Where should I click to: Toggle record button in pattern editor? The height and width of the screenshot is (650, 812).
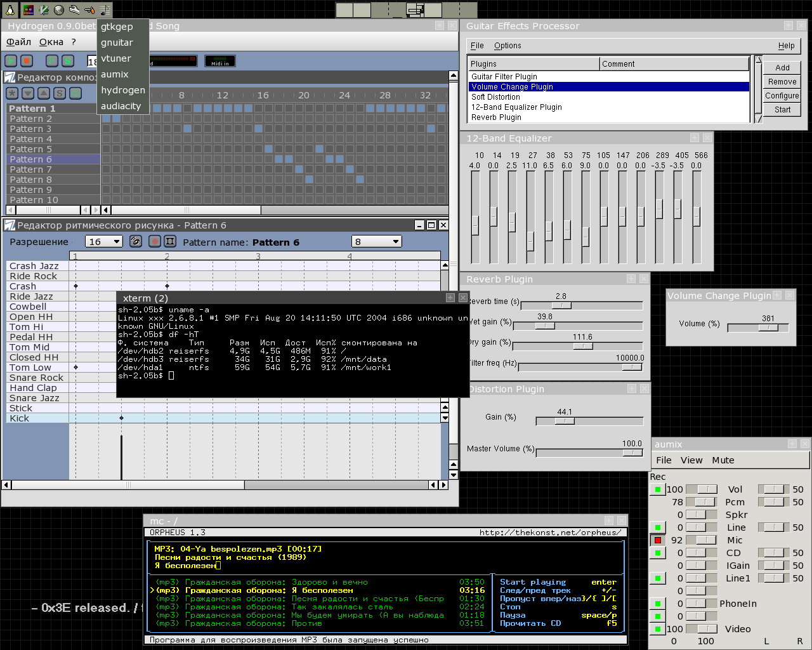(154, 241)
